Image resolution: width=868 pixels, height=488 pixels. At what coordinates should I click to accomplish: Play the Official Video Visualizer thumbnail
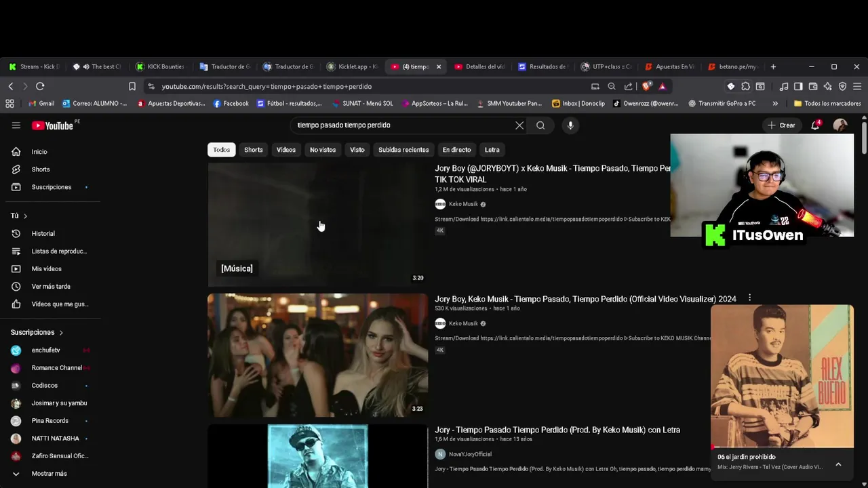tap(317, 355)
